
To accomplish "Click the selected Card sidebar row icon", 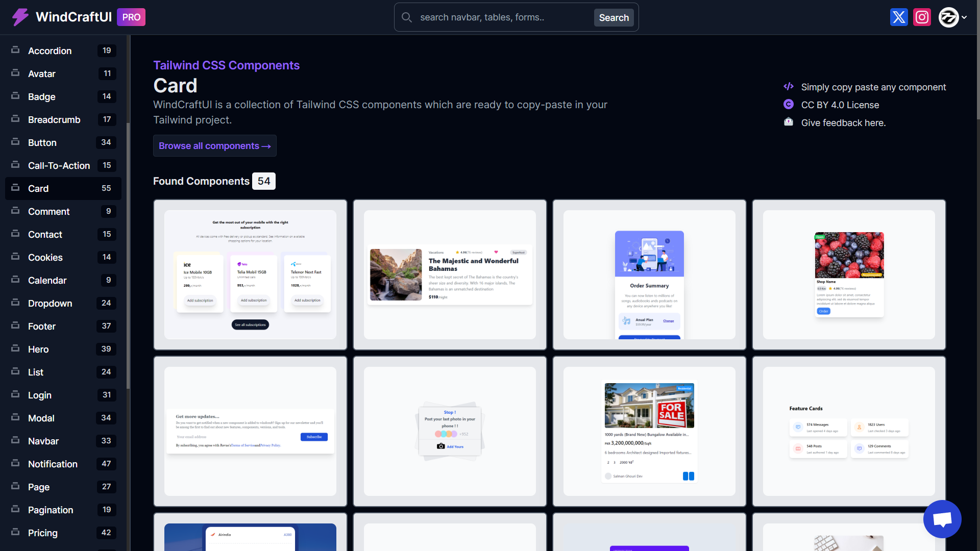I will click(15, 188).
